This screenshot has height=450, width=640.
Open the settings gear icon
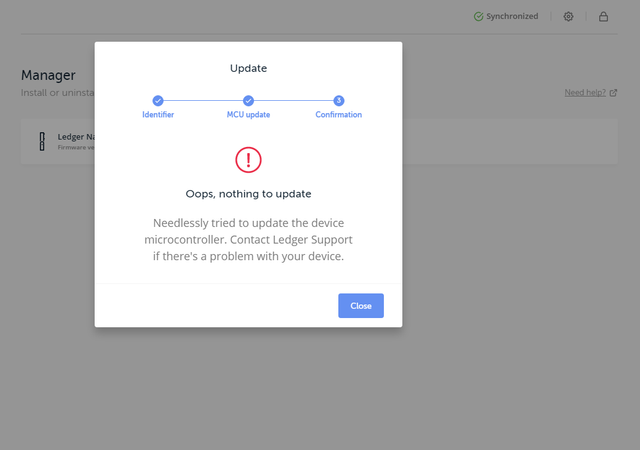pos(568,17)
